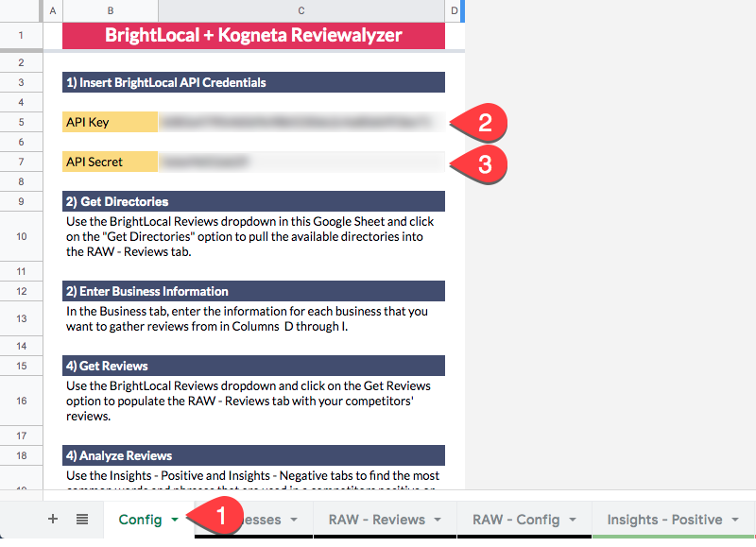Click the add sheet plus icon
Image resolution: width=756 pixels, height=547 pixels.
(x=53, y=519)
